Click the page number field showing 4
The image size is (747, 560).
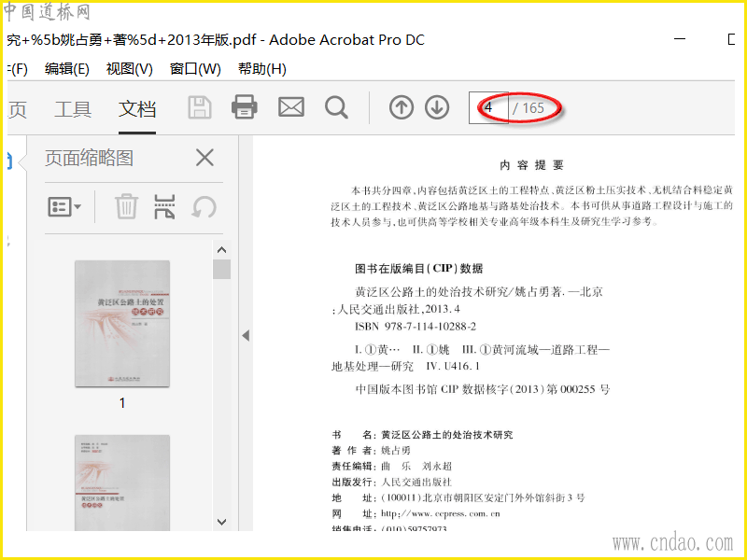tap(488, 107)
